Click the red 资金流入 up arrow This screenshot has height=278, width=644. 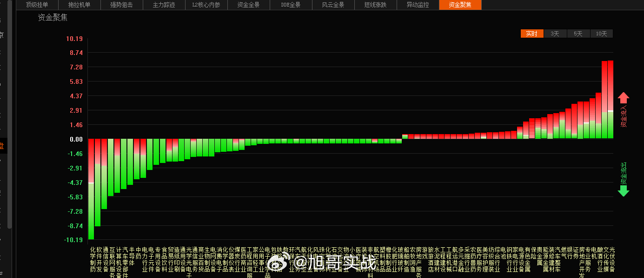click(x=623, y=99)
